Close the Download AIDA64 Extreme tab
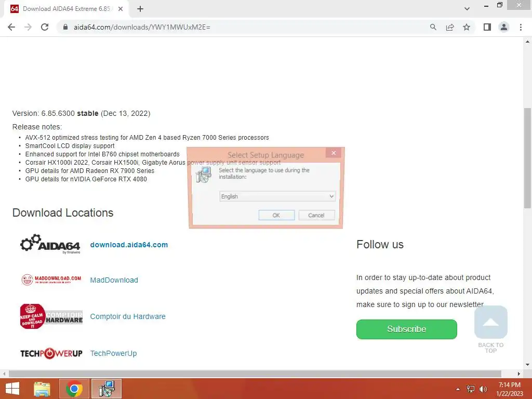This screenshot has width=532, height=399. pyautogui.click(x=121, y=9)
